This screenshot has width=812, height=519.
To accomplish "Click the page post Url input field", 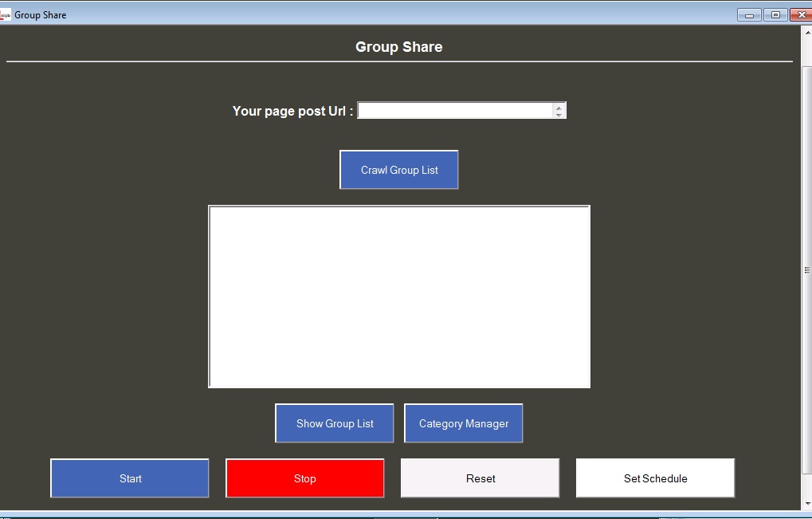I will tap(455, 111).
